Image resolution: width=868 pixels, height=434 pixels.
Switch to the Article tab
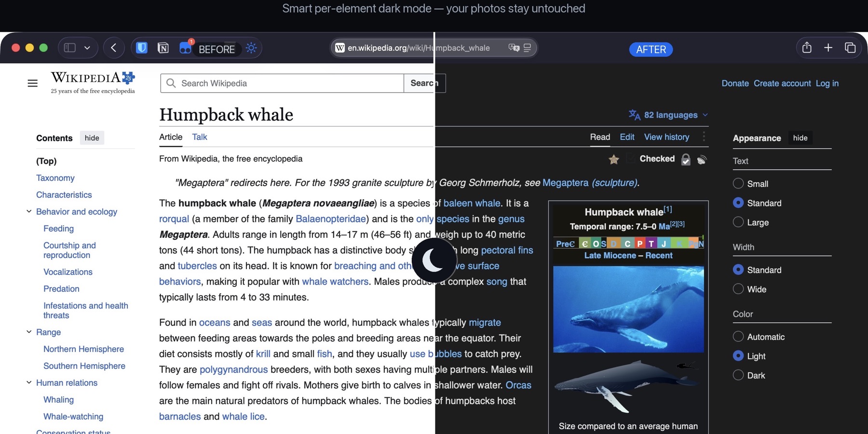pyautogui.click(x=171, y=137)
